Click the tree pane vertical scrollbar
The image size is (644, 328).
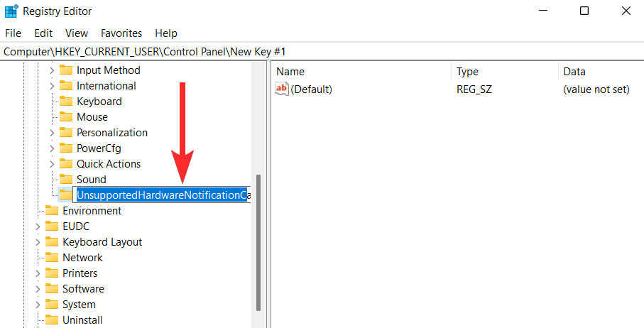coord(258,241)
